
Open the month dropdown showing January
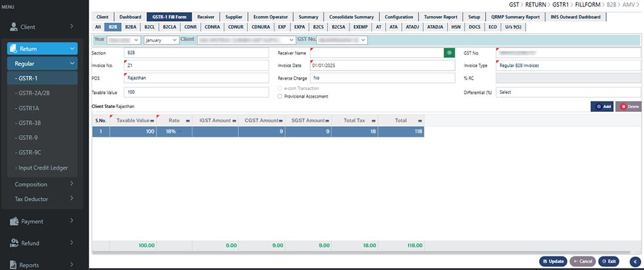(161, 40)
